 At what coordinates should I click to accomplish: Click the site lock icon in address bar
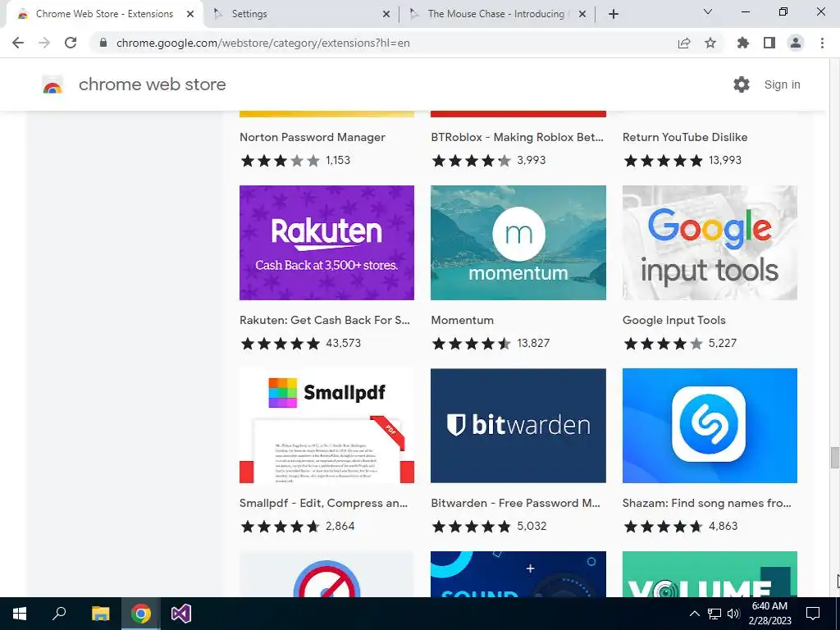click(103, 43)
